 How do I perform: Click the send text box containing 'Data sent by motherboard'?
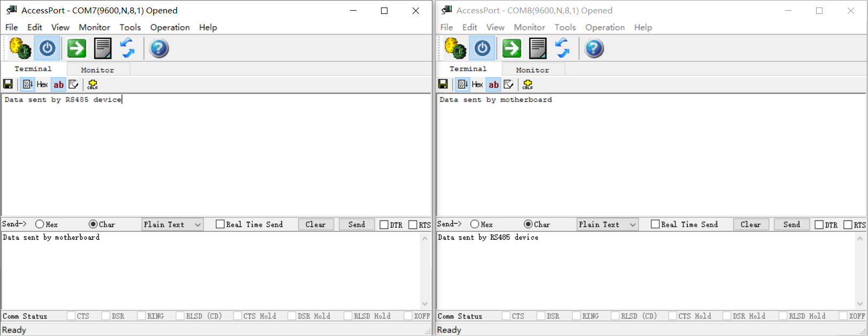point(211,270)
